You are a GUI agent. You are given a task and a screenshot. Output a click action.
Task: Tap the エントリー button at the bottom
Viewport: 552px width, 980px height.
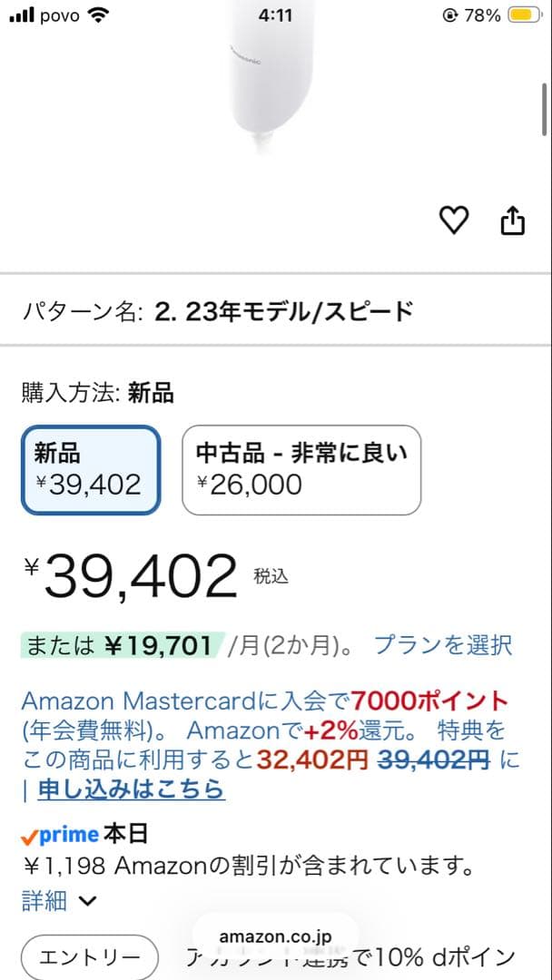tap(88, 958)
